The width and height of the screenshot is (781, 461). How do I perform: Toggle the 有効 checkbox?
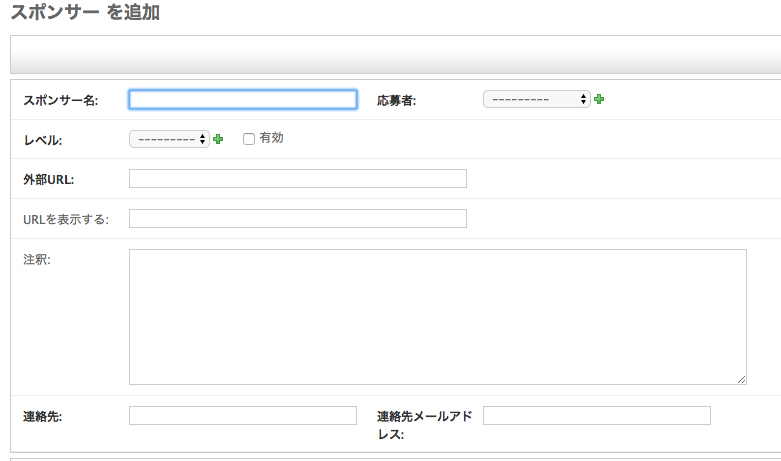pos(249,139)
